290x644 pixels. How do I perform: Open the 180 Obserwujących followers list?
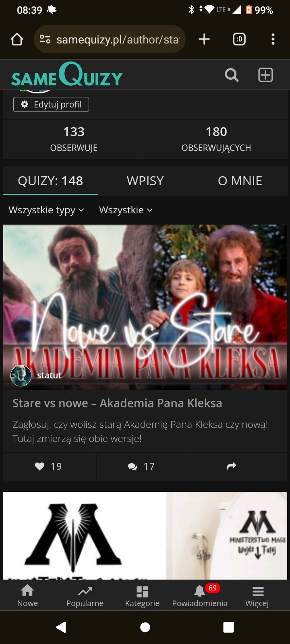coord(216,139)
